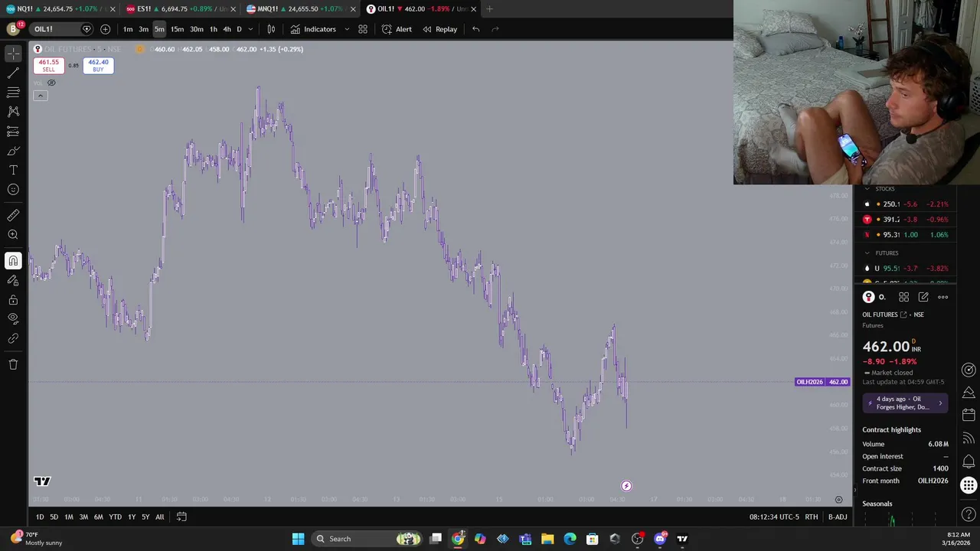Select the ruler Measure tool
Image resolution: width=980 pixels, height=551 pixels.
coord(13,216)
